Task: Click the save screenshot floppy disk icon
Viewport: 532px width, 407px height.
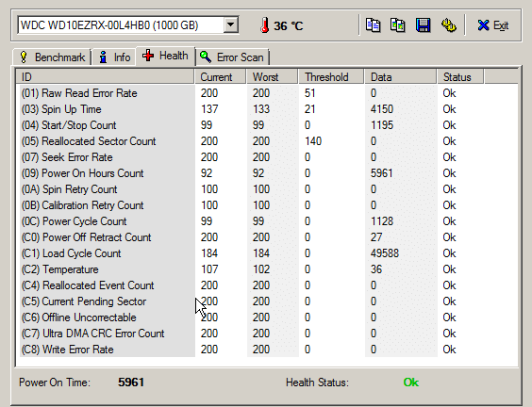Action: pyautogui.click(x=424, y=25)
